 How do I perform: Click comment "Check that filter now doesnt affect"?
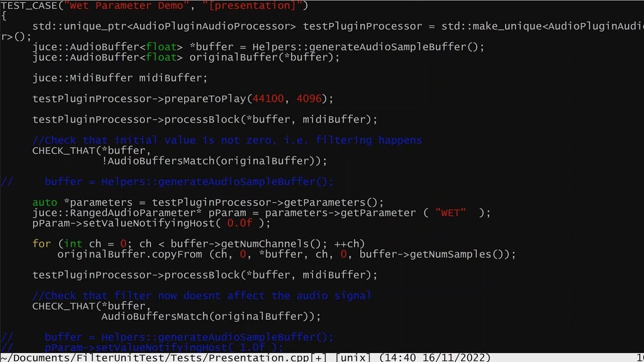pos(202,295)
